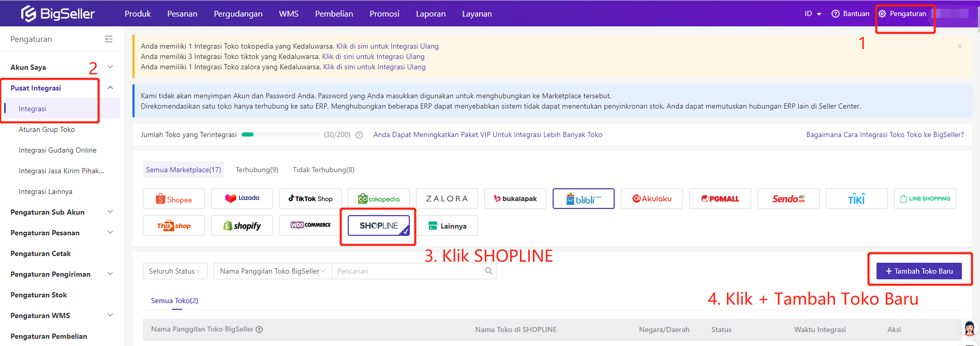Switch to the Terhubung tab
980x346 pixels.
[257, 170]
